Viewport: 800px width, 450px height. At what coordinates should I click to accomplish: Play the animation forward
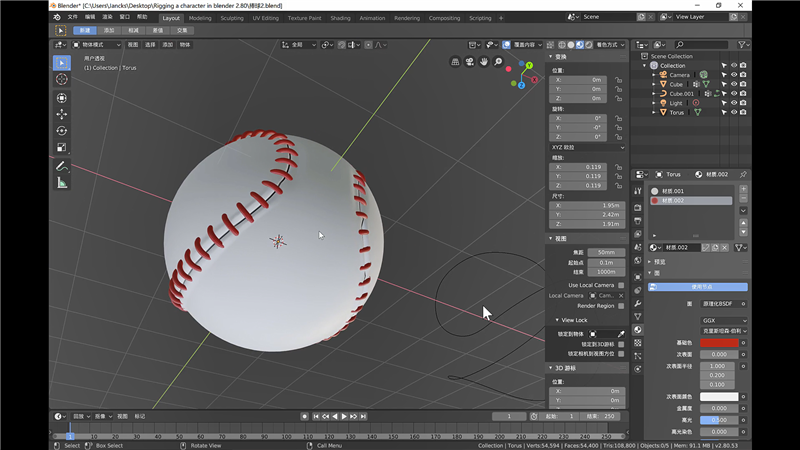[x=344, y=417]
